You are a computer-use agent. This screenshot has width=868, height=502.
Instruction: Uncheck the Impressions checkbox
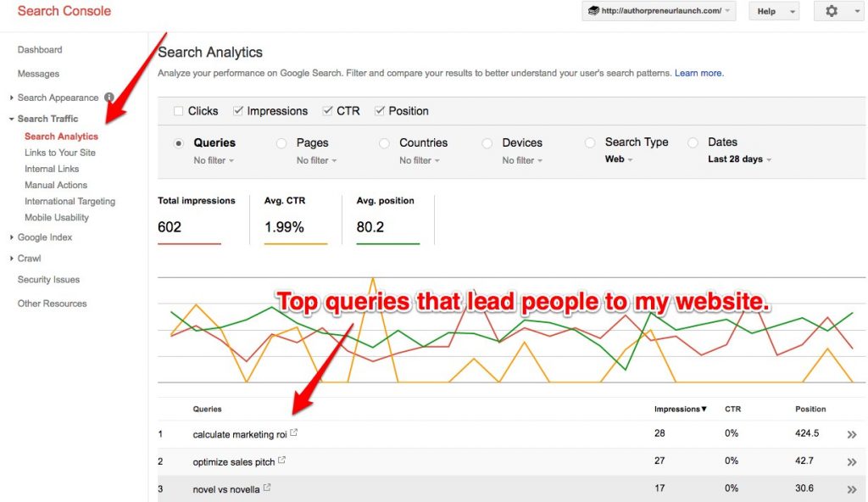(x=238, y=111)
